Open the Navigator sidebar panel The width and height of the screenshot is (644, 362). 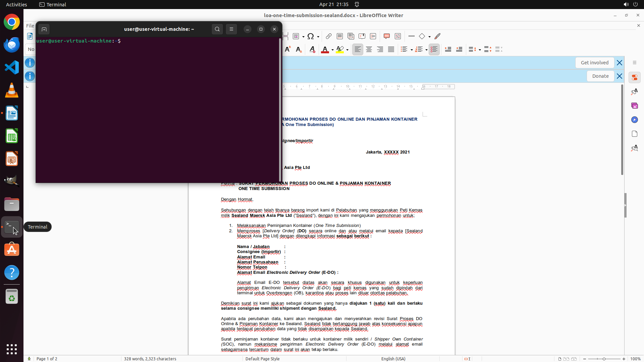tap(634, 120)
